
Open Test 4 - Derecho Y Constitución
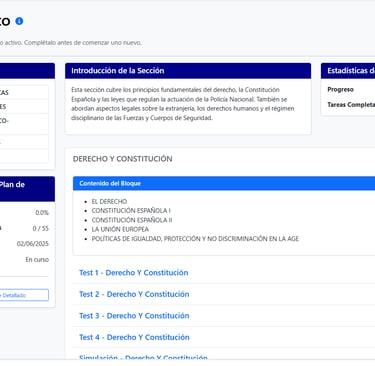tap(134, 337)
